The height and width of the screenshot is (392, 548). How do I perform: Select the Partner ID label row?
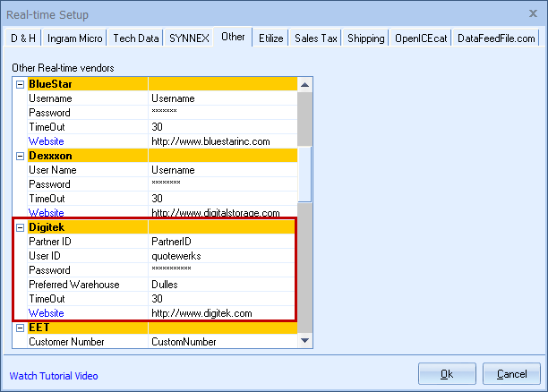point(88,242)
